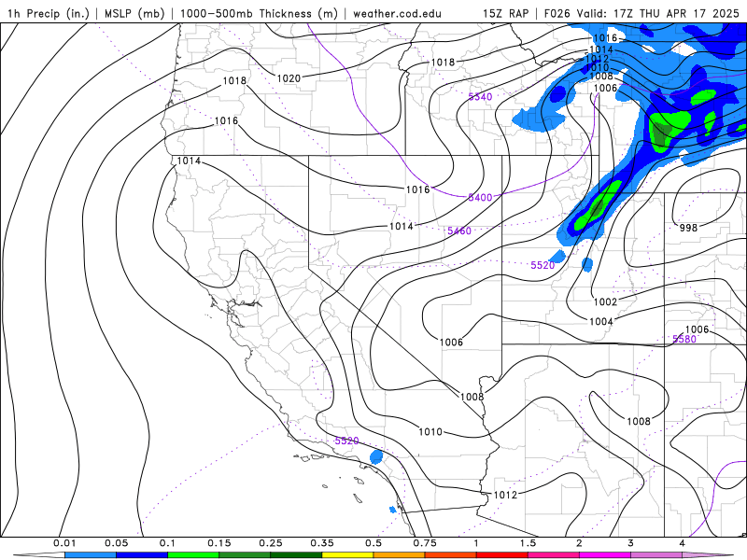Viewport: 747px width, 560px height.
Task: Select the 1008 label at Nevada's southern tip
Action: [x=472, y=397]
